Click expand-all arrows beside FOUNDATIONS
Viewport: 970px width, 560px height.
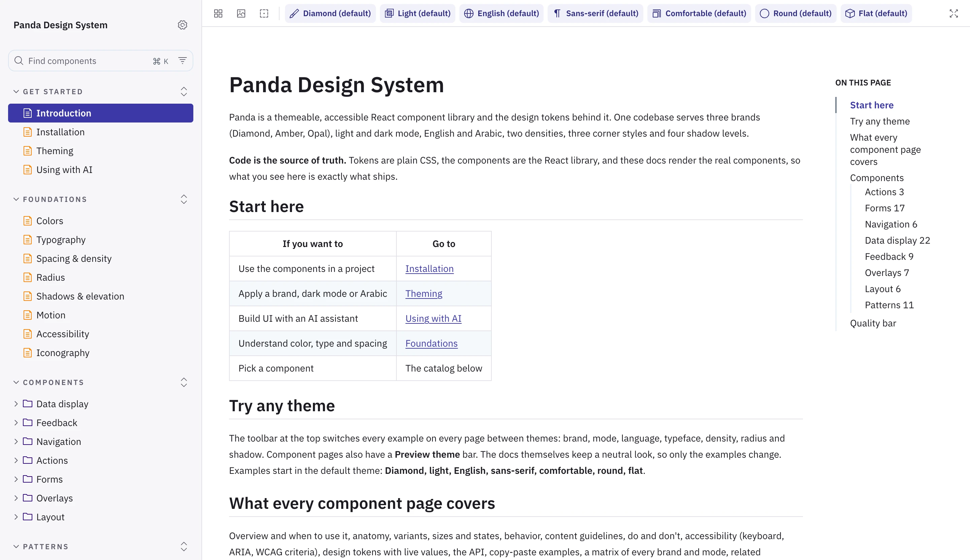(x=184, y=199)
